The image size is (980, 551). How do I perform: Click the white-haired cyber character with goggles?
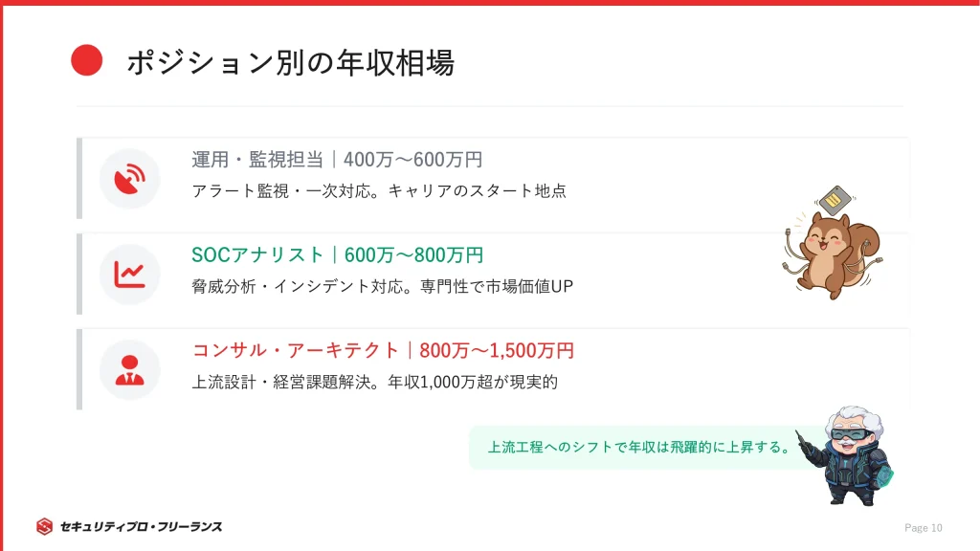pyautogui.click(x=849, y=454)
